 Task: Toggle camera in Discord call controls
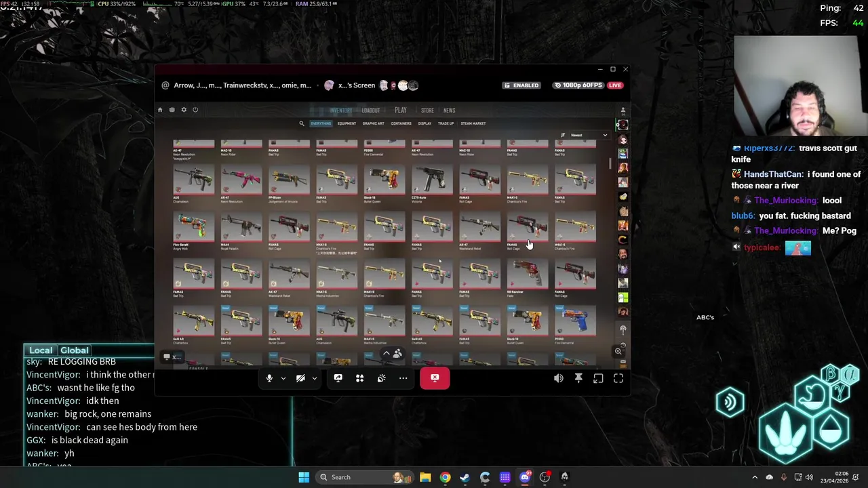[x=300, y=378]
